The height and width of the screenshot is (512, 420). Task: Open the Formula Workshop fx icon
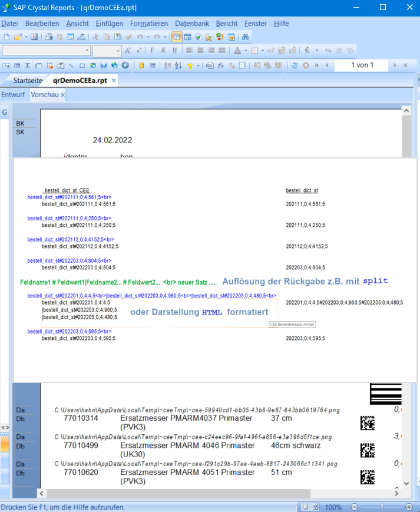click(x=221, y=65)
